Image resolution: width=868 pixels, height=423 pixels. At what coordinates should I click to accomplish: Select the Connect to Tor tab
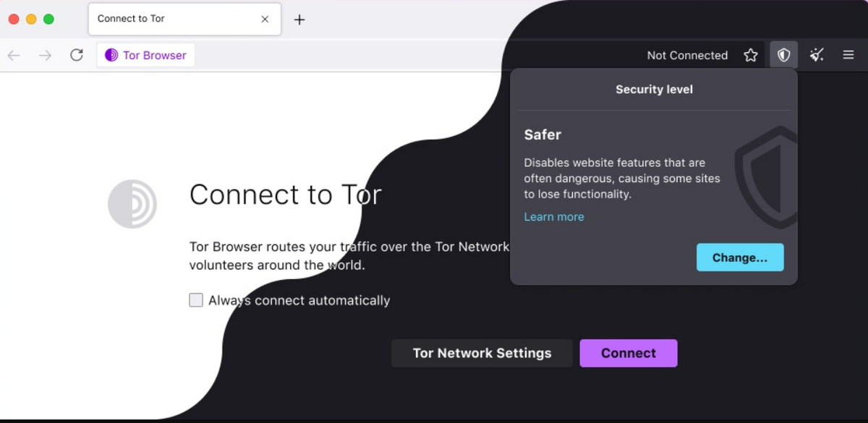tap(184, 20)
